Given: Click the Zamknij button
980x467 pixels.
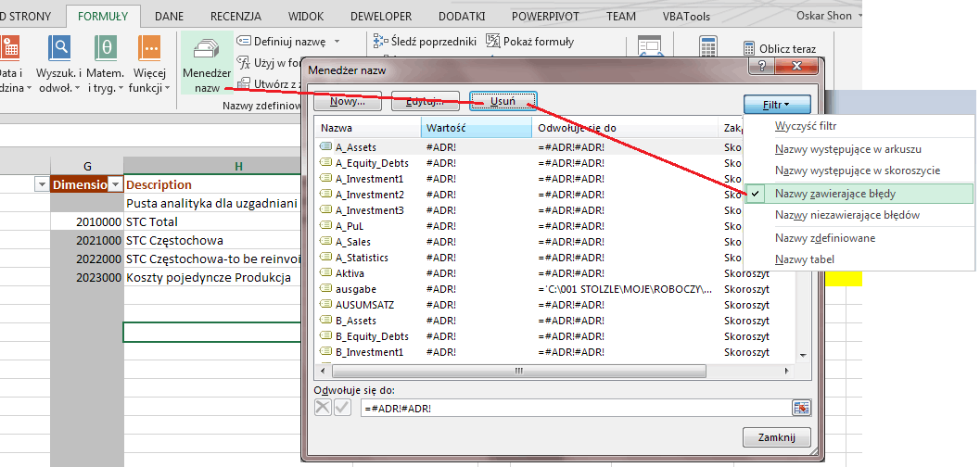Looking at the screenshot, I should [x=776, y=437].
